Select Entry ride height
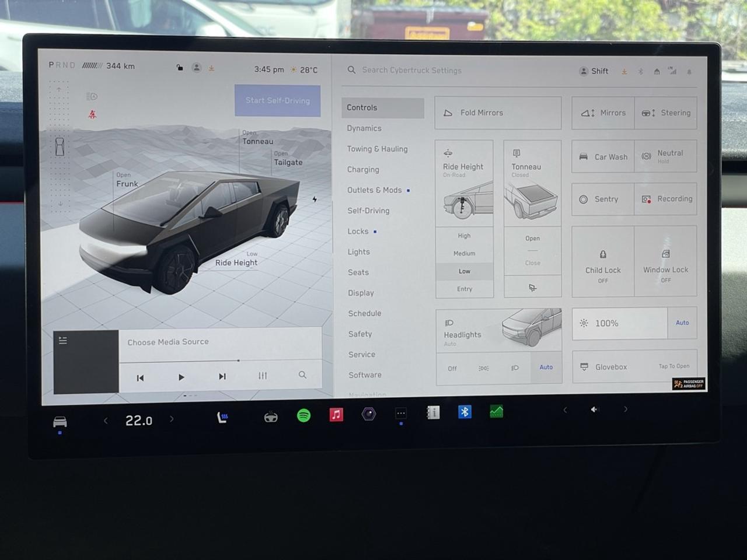Viewport: 747px width, 560px height. 465,289
